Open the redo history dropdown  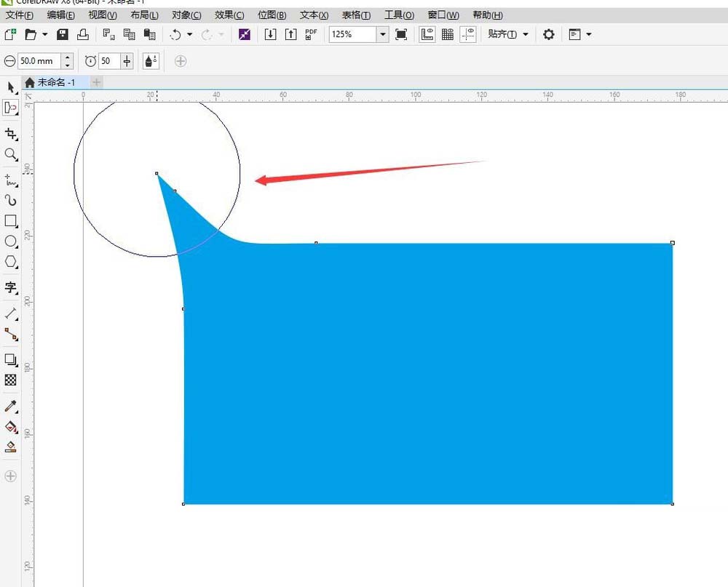coord(221,34)
